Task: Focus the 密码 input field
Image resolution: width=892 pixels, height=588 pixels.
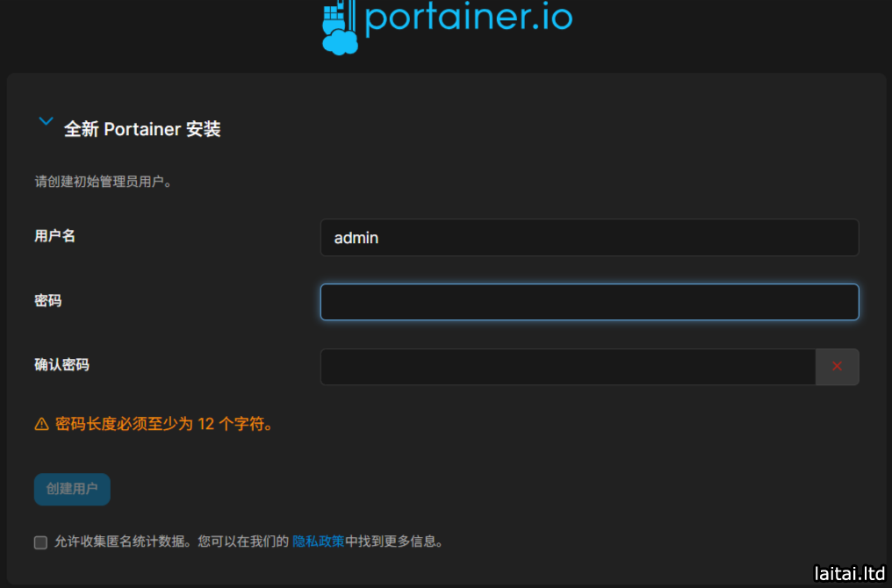Action: [588, 302]
